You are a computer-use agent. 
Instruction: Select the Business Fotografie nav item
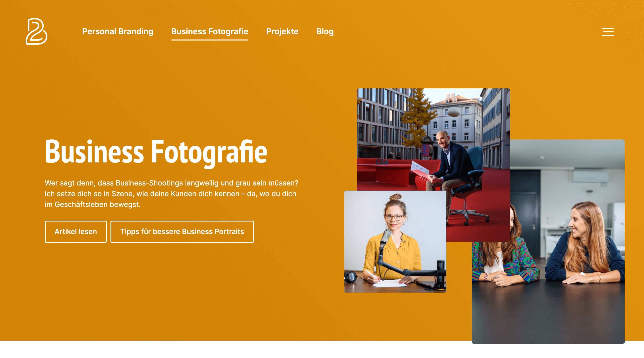click(210, 32)
